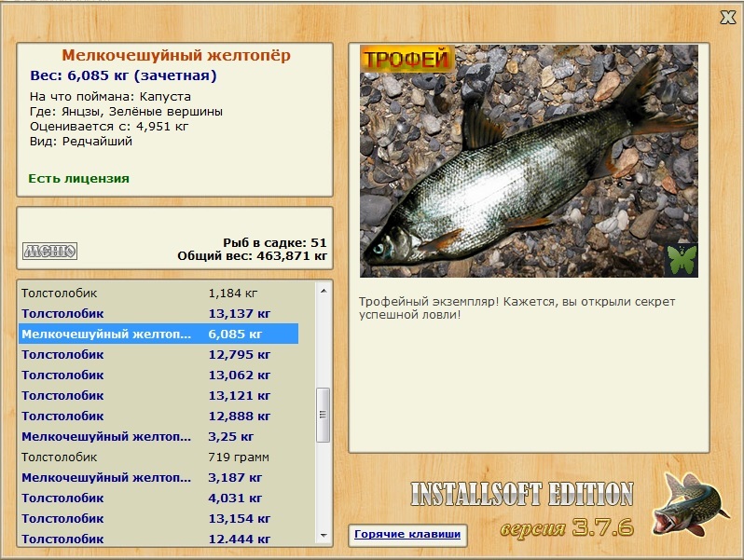
Task: Click the trophy fish photo
Action: (x=529, y=161)
